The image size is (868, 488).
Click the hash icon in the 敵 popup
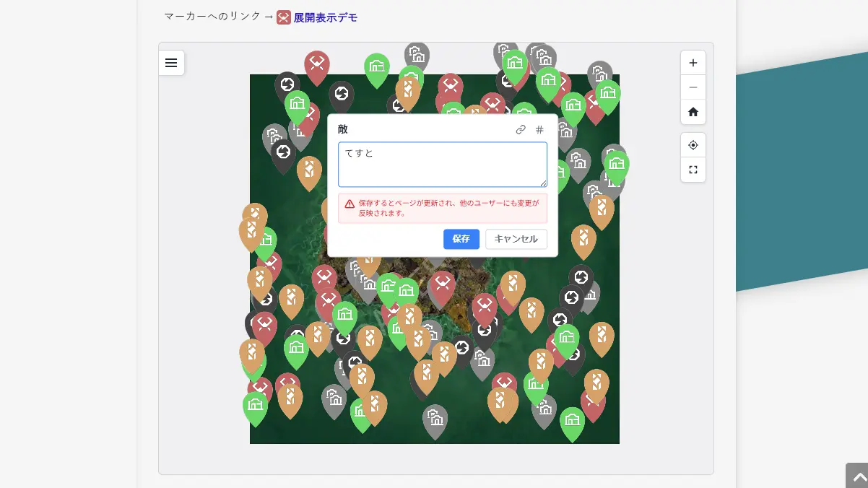pyautogui.click(x=539, y=130)
